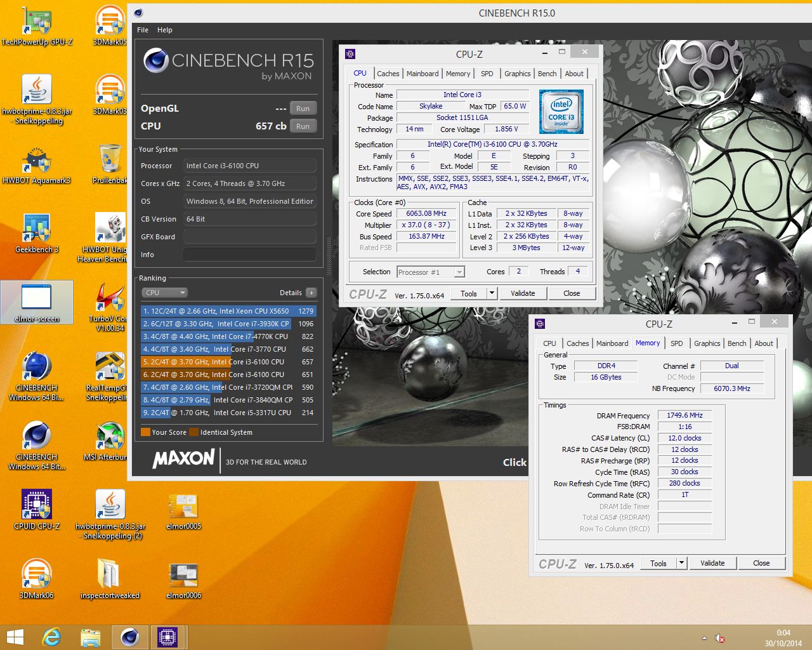
Task: Click the muted volume tray icon
Action: point(719,638)
